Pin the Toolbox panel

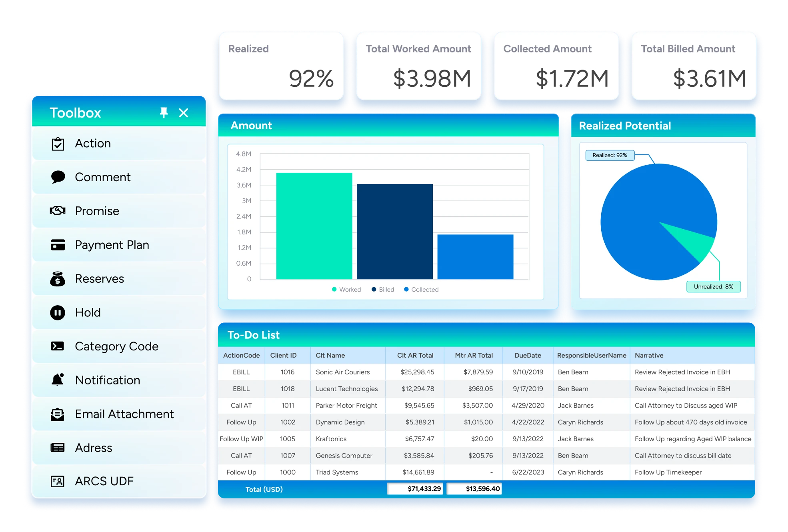point(164,113)
